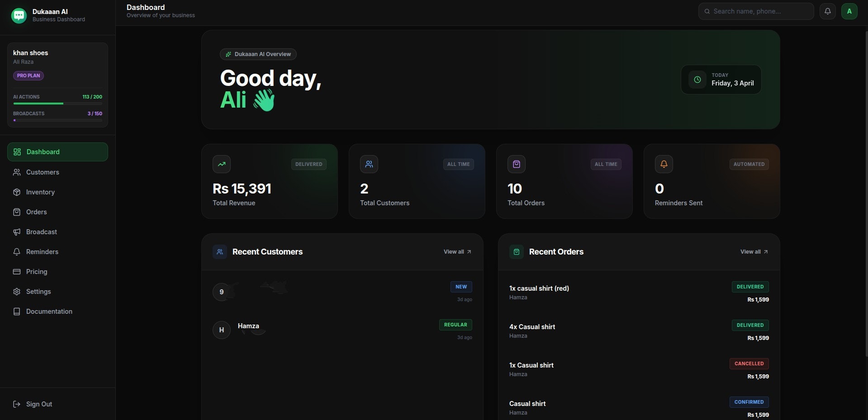
Task: Click the REGULAR customer badge
Action: click(x=455, y=325)
